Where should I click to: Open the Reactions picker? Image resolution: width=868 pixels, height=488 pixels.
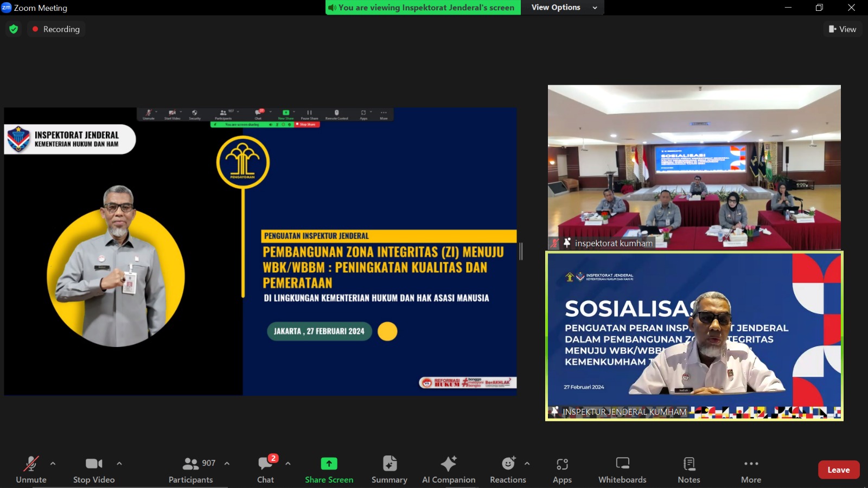pos(508,470)
